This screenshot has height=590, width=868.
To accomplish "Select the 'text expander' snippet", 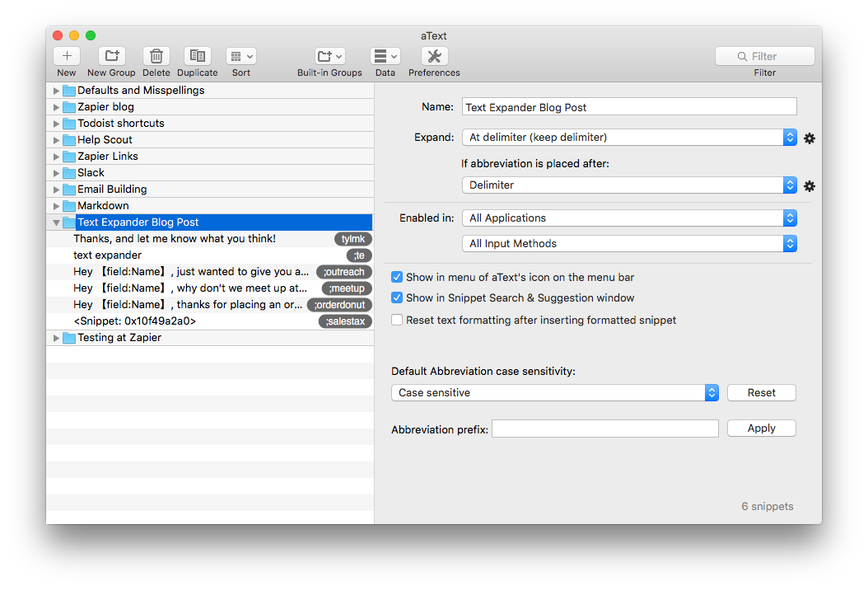I will [x=210, y=255].
